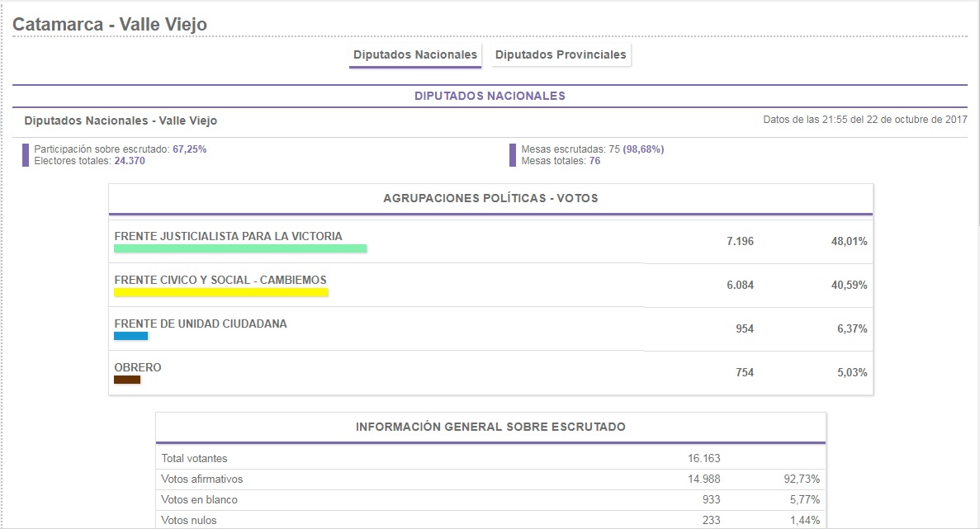Click the yellow Cambiemos vote bar
This screenshot has width=980, height=529.
[x=220, y=292]
